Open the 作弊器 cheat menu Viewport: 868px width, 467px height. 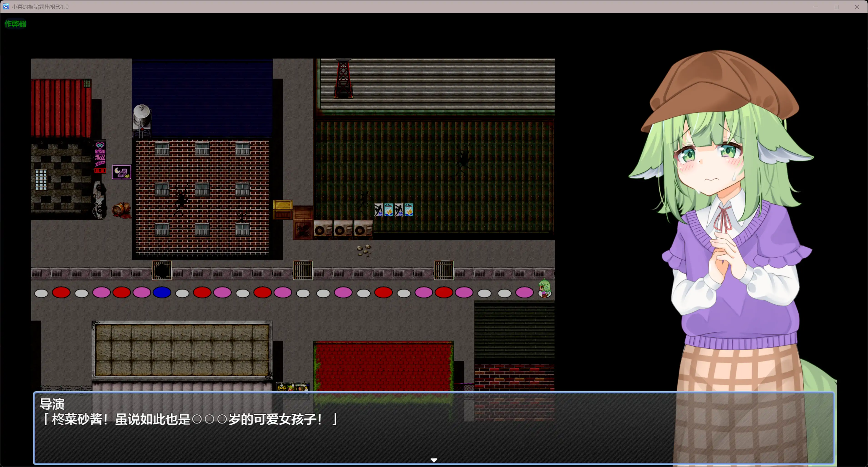[x=15, y=24]
